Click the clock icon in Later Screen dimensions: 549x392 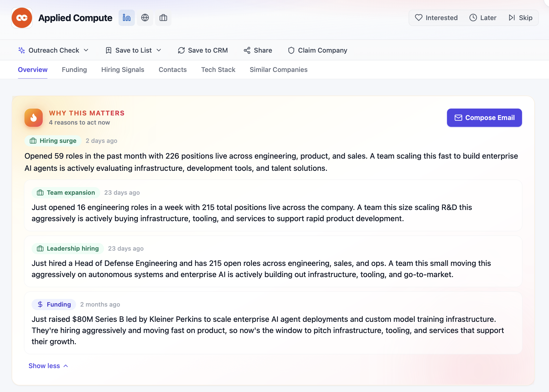[473, 18]
